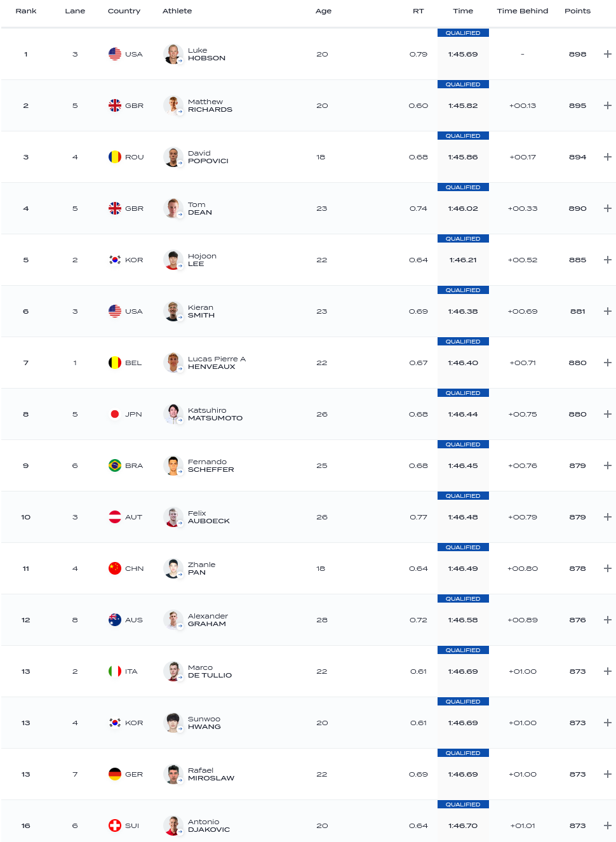The height and width of the screenshot is (842, 616).
Task: Click the Japan flag next to Matsumoto
Action: pos(115,414)
